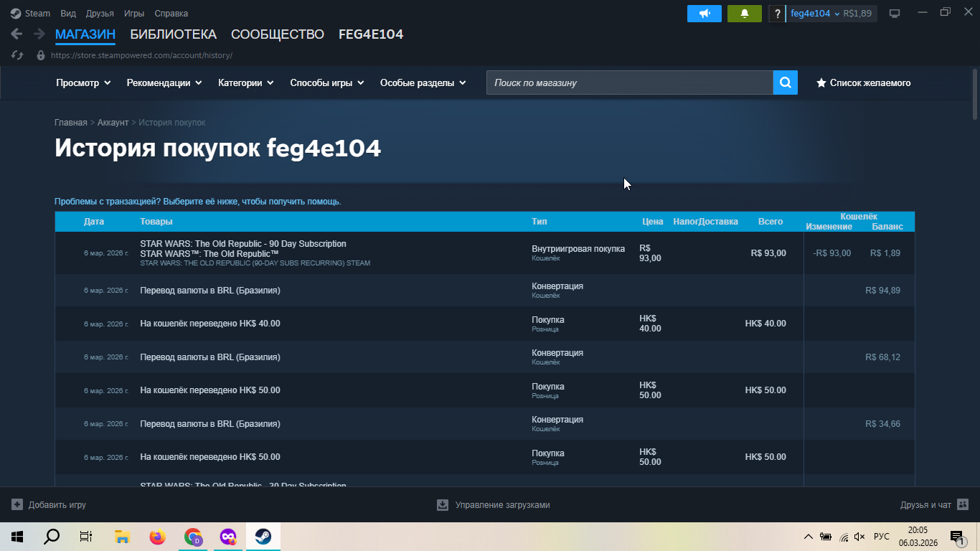Open Windows notification center icon
980x551 pixels.
(x=956, y=537)
